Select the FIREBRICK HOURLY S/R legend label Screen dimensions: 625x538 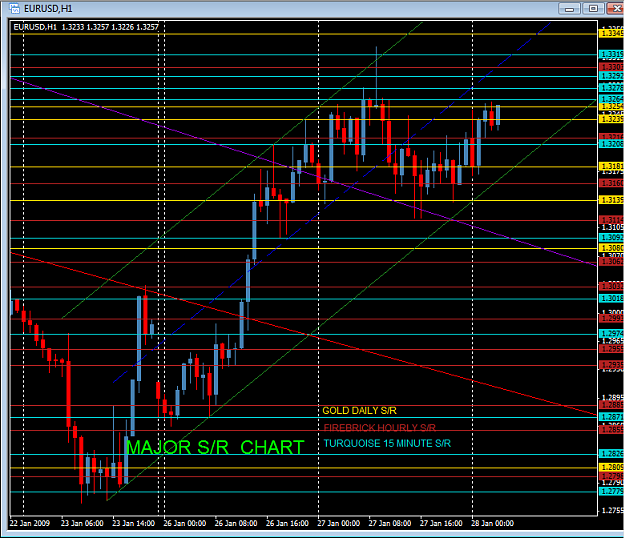point(379,428)
